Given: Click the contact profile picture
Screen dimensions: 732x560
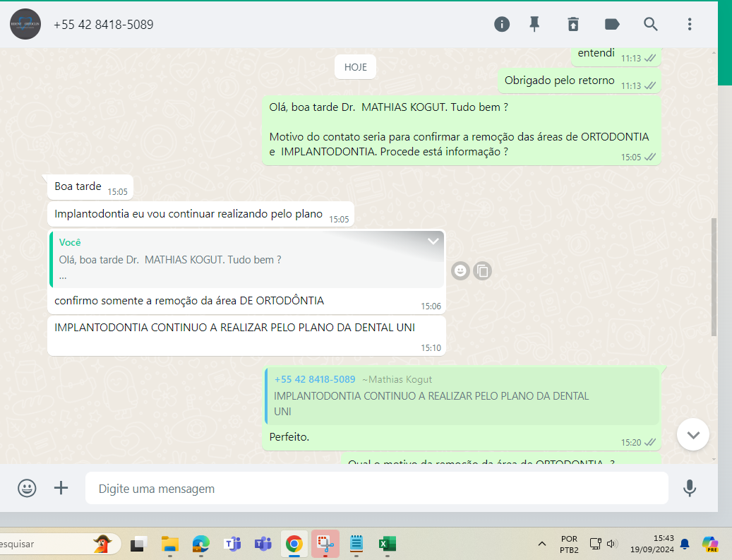Looking at the screenshot, I should pyautogui.click(x=25, y=24).
